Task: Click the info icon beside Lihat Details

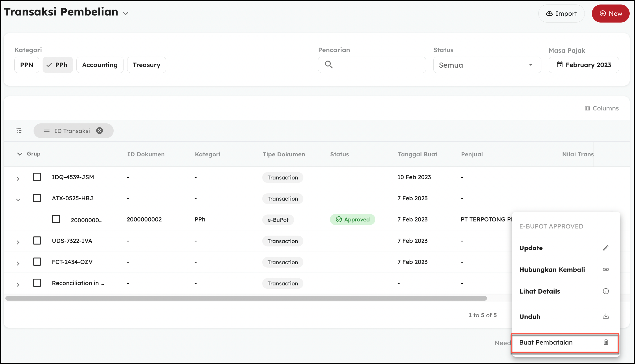Action: pyautogui.click(x=606, y=291)
